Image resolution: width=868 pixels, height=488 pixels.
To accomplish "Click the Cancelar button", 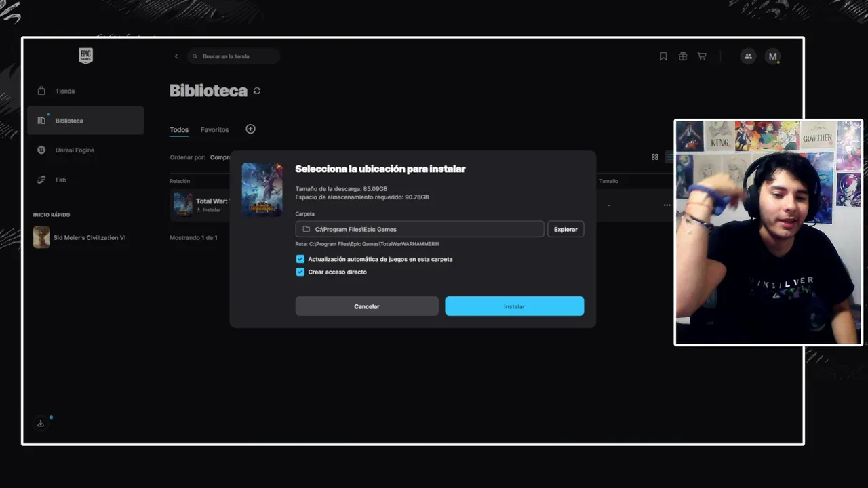I will click(367, 306).
